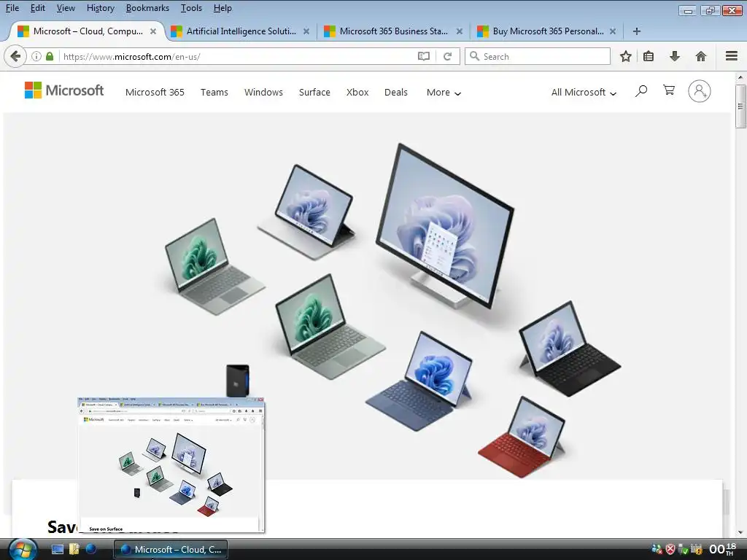Click the browser back arrow button
747x560 pixels.
point(15,56)
